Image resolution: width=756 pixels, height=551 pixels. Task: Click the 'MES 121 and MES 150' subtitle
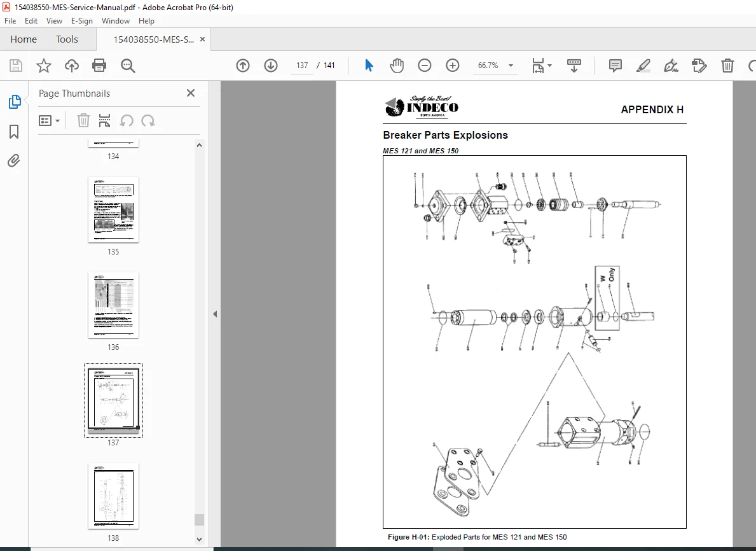click(420, 151)
